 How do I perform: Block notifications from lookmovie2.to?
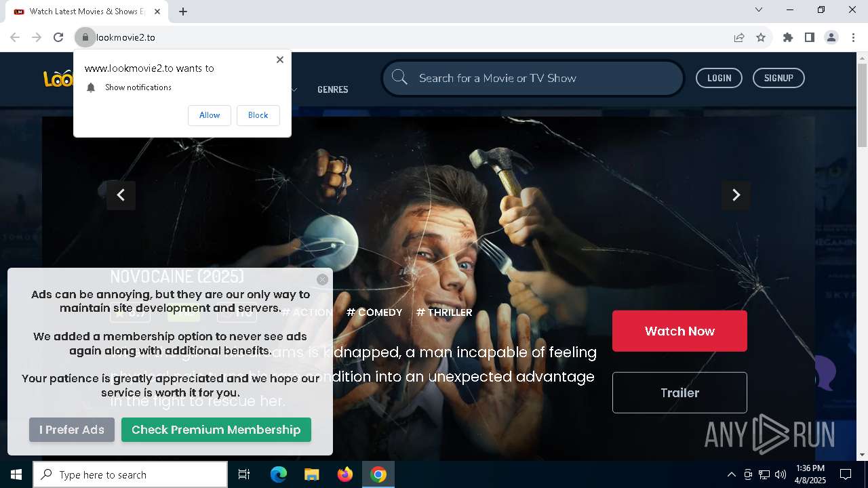258,115
